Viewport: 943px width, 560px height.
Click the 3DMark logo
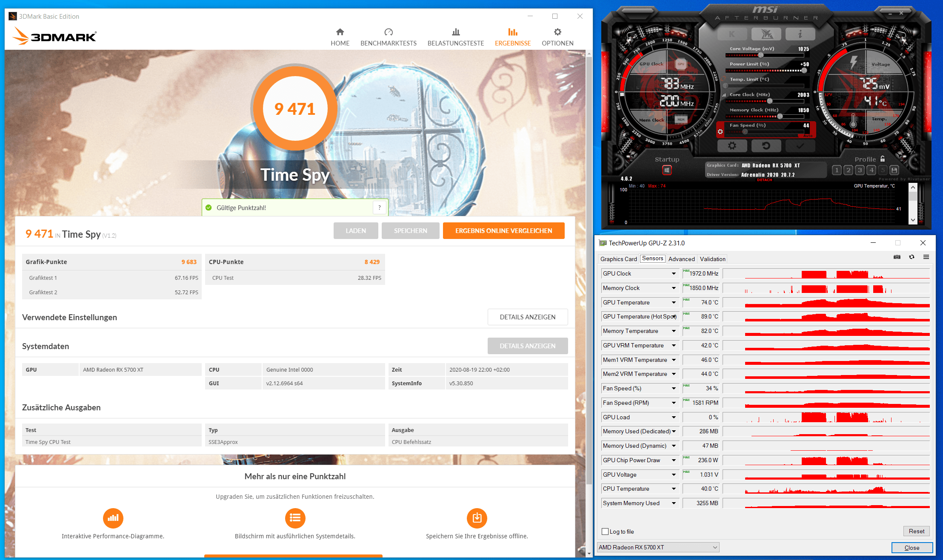tap(54, 36)
